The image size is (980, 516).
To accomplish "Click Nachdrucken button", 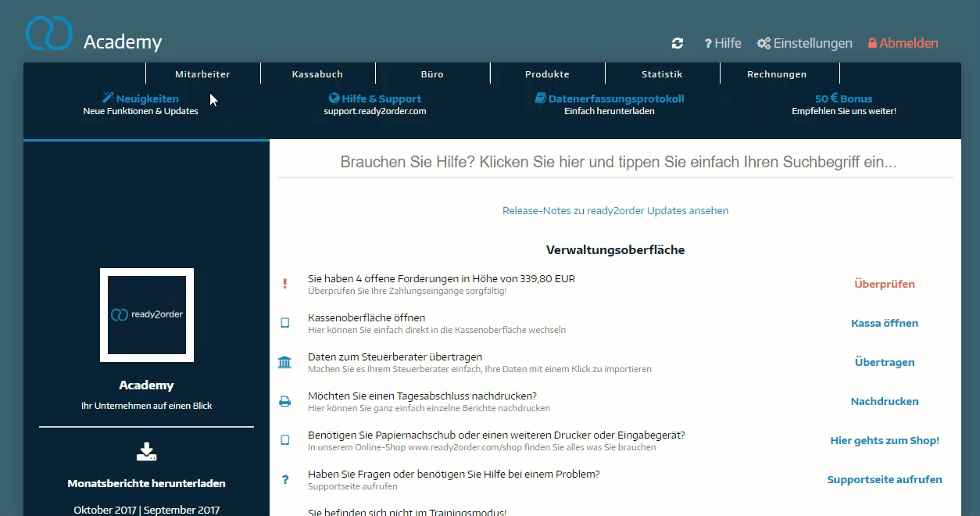I will [x=885, y=401].
